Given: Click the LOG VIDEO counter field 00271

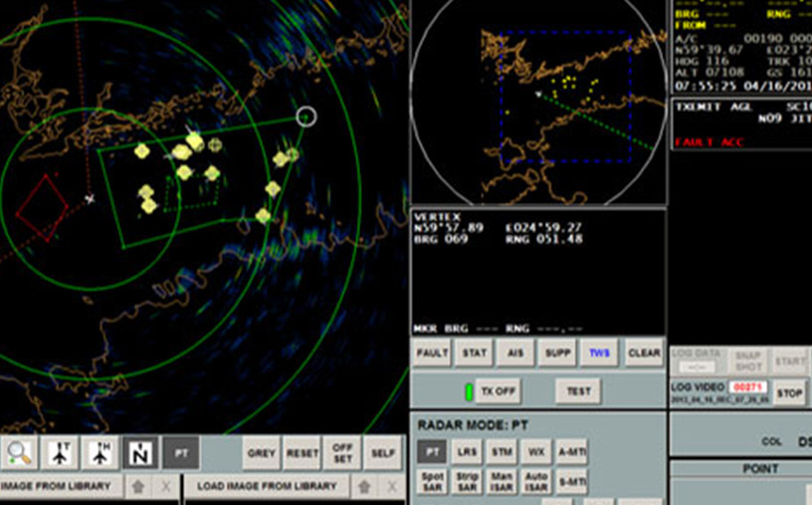Looking at the screenshot, I should (x=747, y=387).
